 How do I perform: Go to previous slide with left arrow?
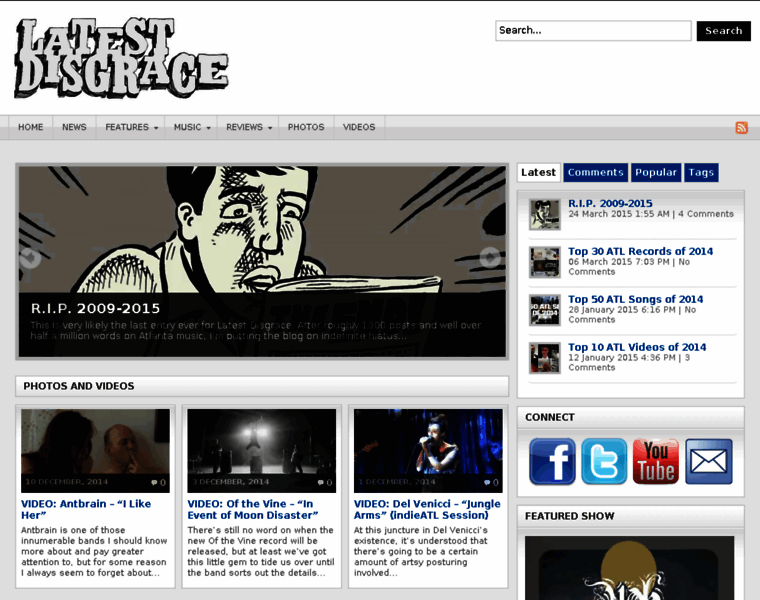[x=31, y=257]
